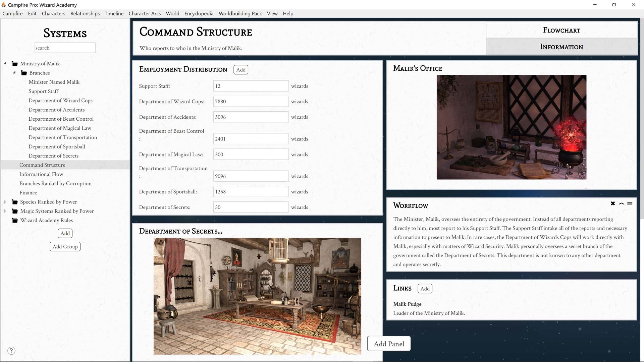This screenshot has width=644, height=362.
Task: Click the Species Ranked by Power folder icon
Action: click(x=15, y=202)
